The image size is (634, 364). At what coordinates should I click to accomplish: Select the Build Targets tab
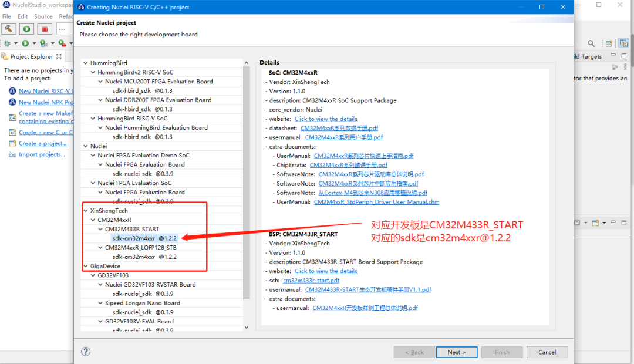pos(588,56)
